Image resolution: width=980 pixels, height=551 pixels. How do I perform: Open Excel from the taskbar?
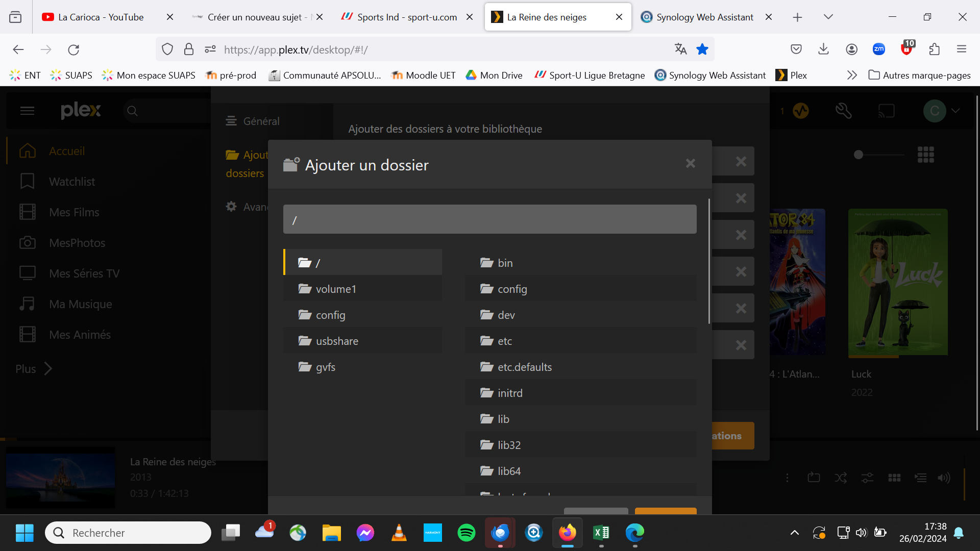[x=601, y=533]
